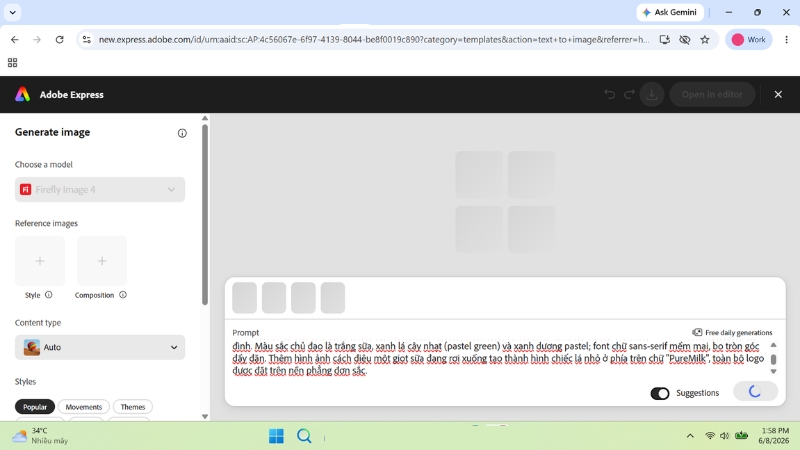
Task: Open the Chrome three-dot menu
Action: pyautogui.click(x=786, y=39)
